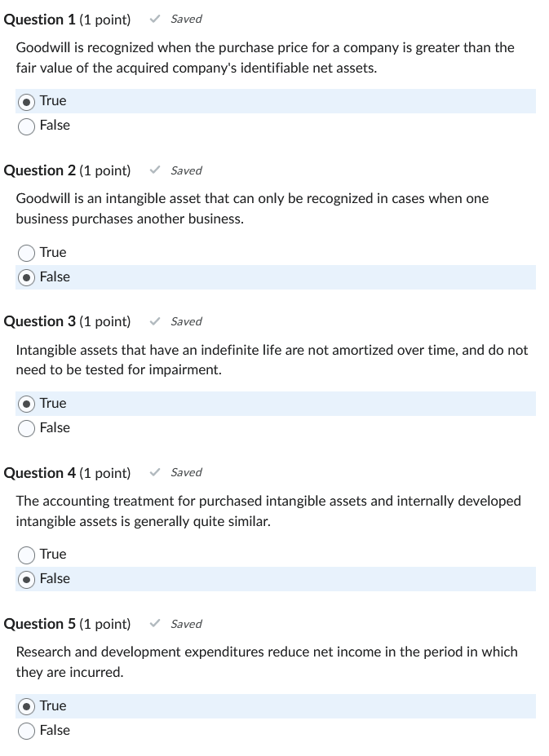
Task: Click the Saved checkmark icon for Question 3
Action: [155, 321]
